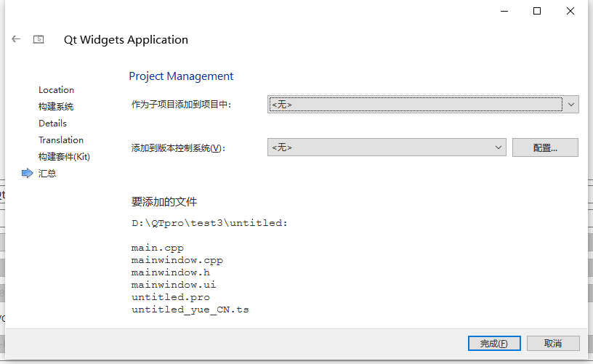Click the wizard icon beside the title
The height and width of the screenshot is (364, 593).
click(39, 39)
